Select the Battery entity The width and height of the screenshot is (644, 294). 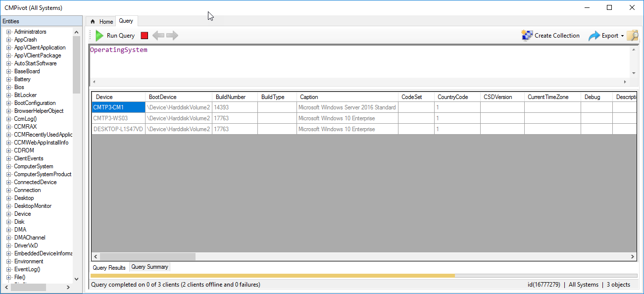[22, 79]
